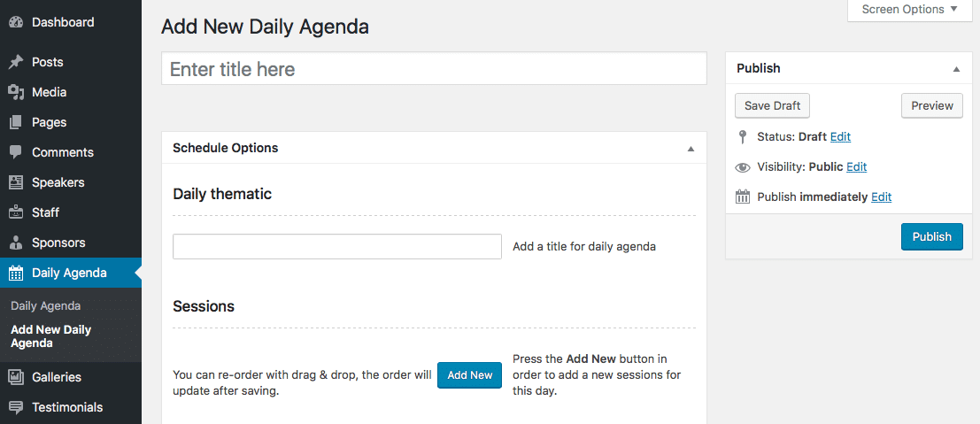This screenshot has width=980, height=424.
Task: Click the blue Publish button
Action: pos(932,237)
